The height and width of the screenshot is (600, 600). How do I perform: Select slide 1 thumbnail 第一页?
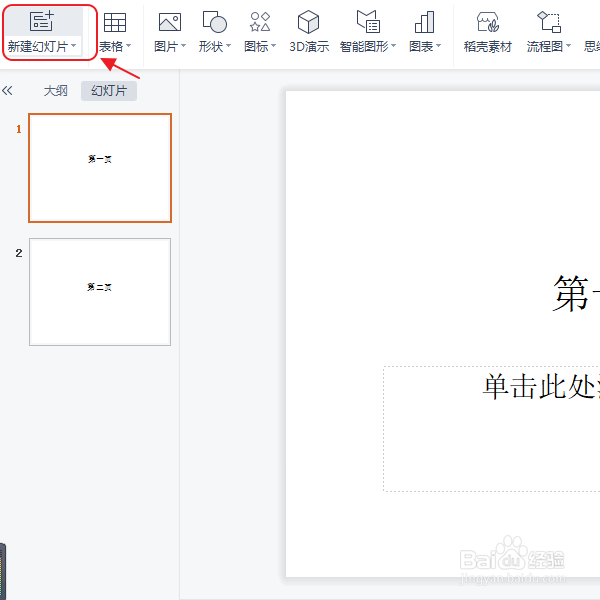100,168
